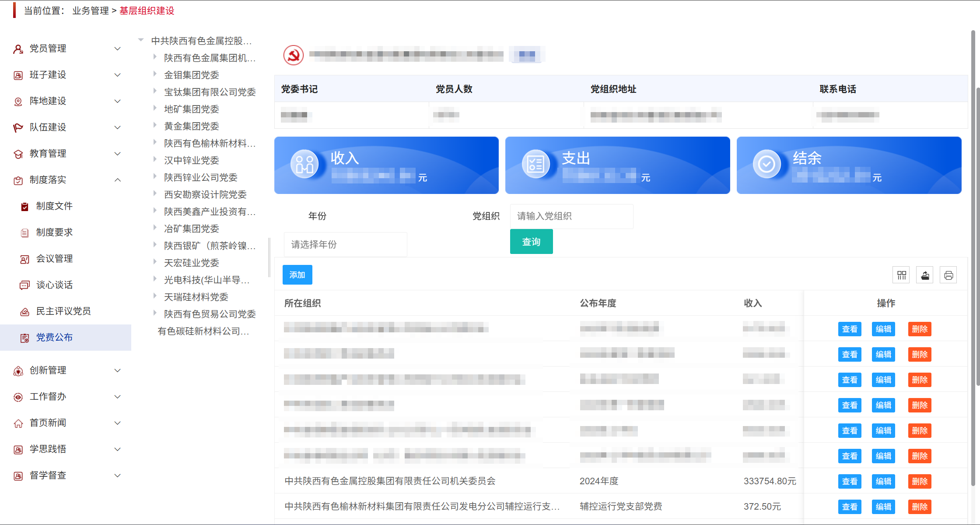Click the checkmark icon on the 结余 card
980x525 pixels.
pyautogui.click(x=766, y=164)
